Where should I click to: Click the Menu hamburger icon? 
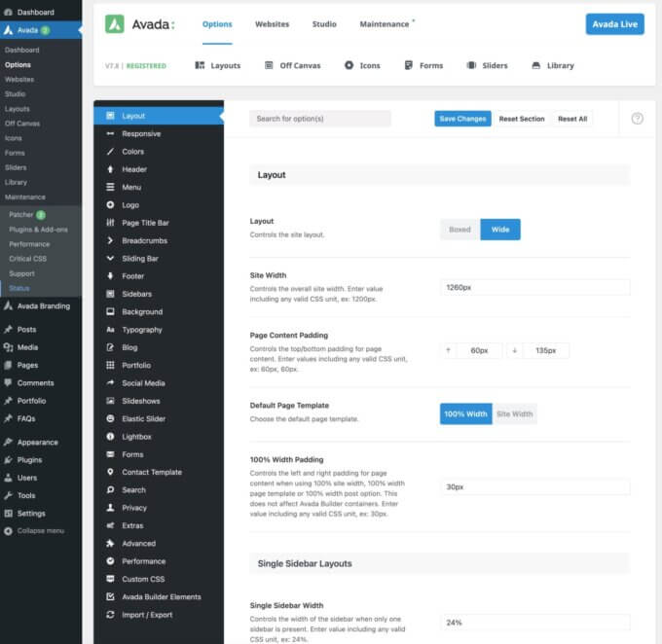[x=110, y=187]
